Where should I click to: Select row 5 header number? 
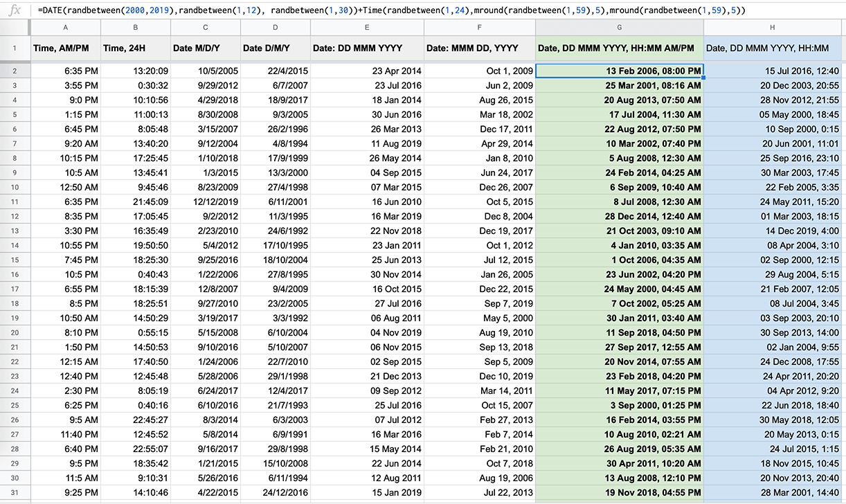tap(15, 114)
